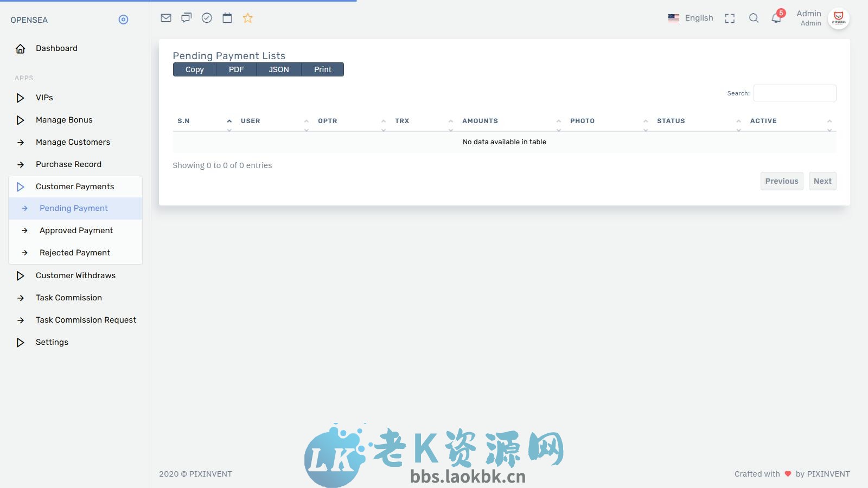This screenshot has height=488, width=868.
Task: Open the calendar icon in the toolbar
Action: (x=227, y=17)
